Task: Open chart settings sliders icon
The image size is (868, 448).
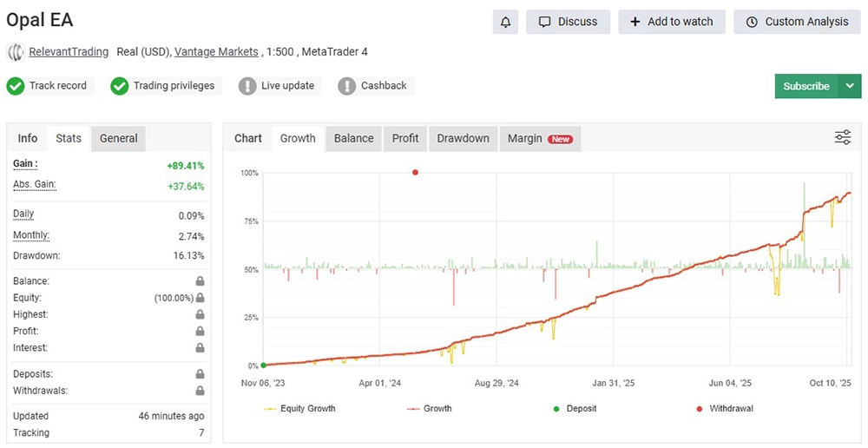Action: [x=842, y=137]
